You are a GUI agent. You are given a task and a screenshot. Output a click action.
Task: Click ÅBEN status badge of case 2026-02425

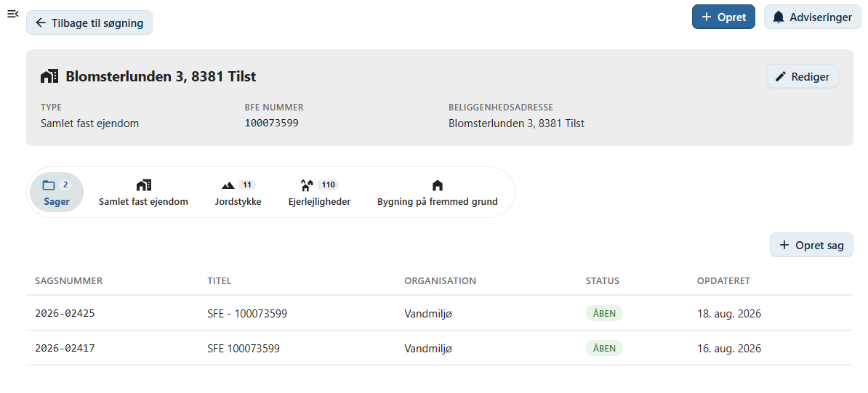tap(604, 313)
